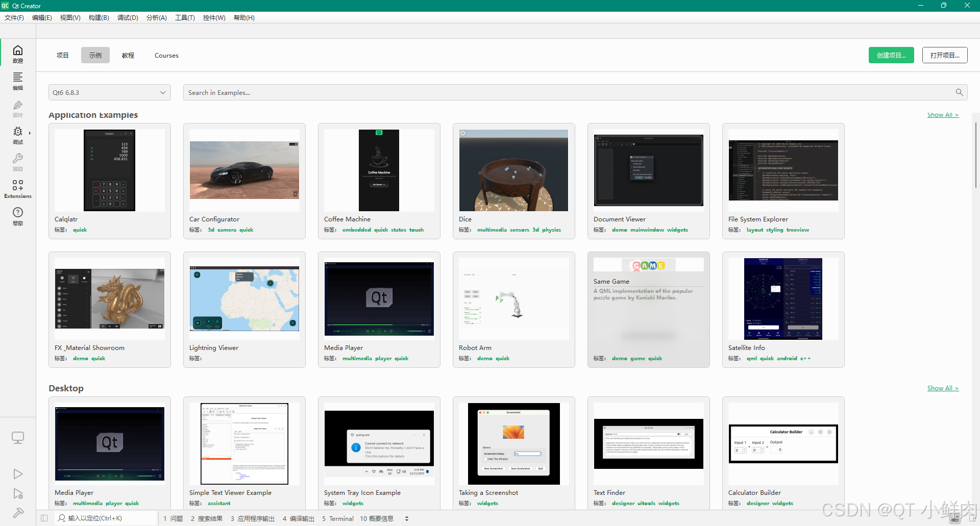Open the 控件(W) menu
This screenshot has height=526, width=980.
[214, 17]
